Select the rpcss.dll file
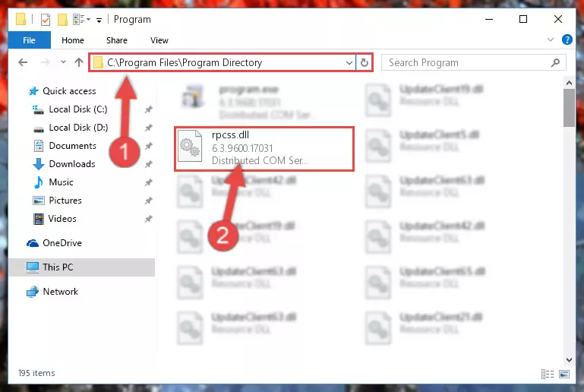This screenshot has height=392, width=584. pyautogui.click(x=264, y=149)
